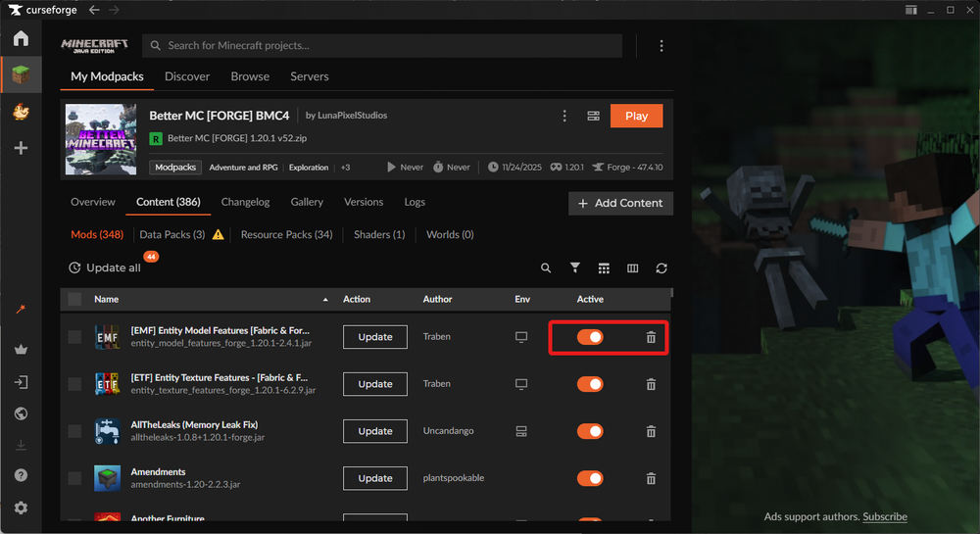Open the My Modpacks tab
This screenshot has height=534, width=980.
tap(107, 76)
